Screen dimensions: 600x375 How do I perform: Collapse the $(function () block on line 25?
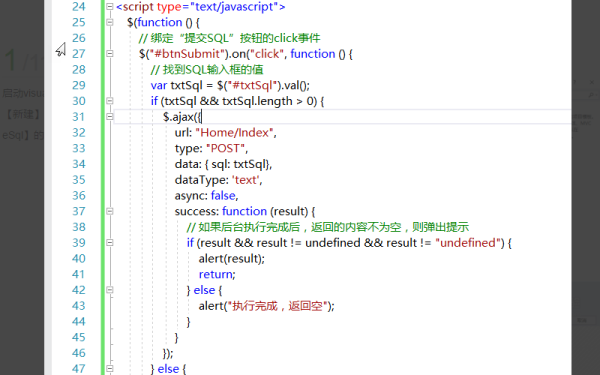110,22
